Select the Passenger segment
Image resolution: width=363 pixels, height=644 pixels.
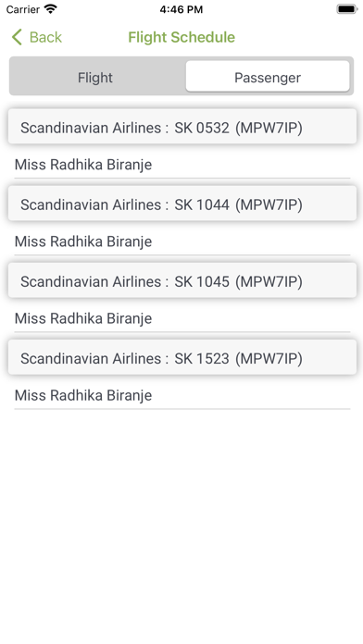coord(268,77)
